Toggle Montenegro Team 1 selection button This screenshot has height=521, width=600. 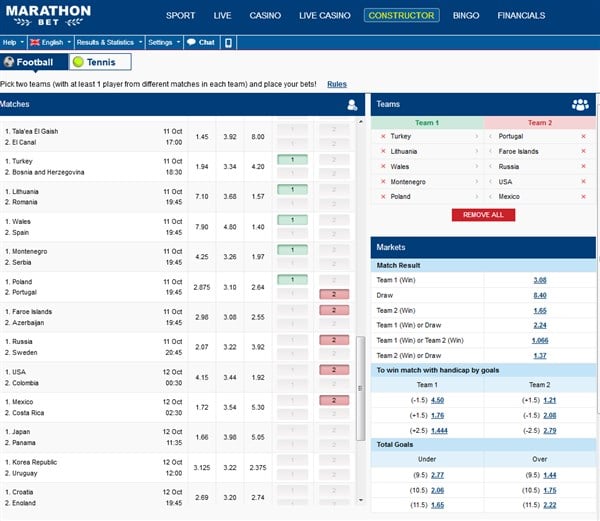pyautogui.click(x=292, y=250)
